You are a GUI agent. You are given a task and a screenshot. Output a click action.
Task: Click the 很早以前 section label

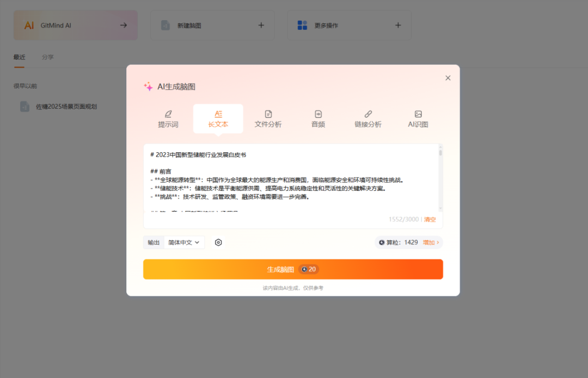[x=25, y=86]
